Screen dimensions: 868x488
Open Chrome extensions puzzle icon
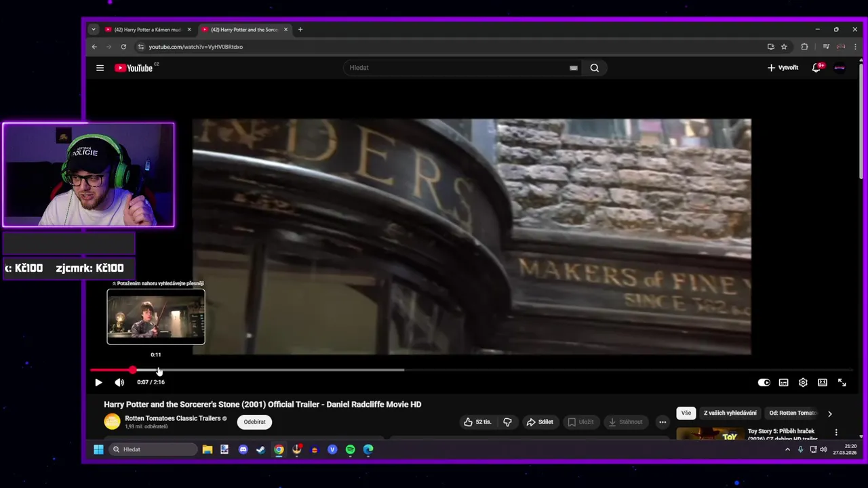coord(804,47)
